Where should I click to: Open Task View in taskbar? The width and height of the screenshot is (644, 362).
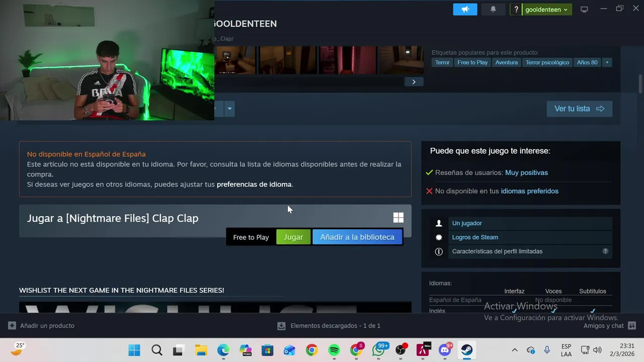(178, 350)
